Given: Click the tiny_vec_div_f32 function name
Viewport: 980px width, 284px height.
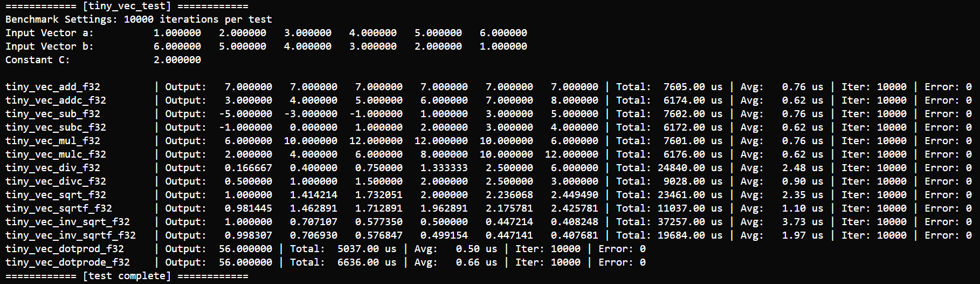Looking at the screenshot, I should tap(53, 168).
